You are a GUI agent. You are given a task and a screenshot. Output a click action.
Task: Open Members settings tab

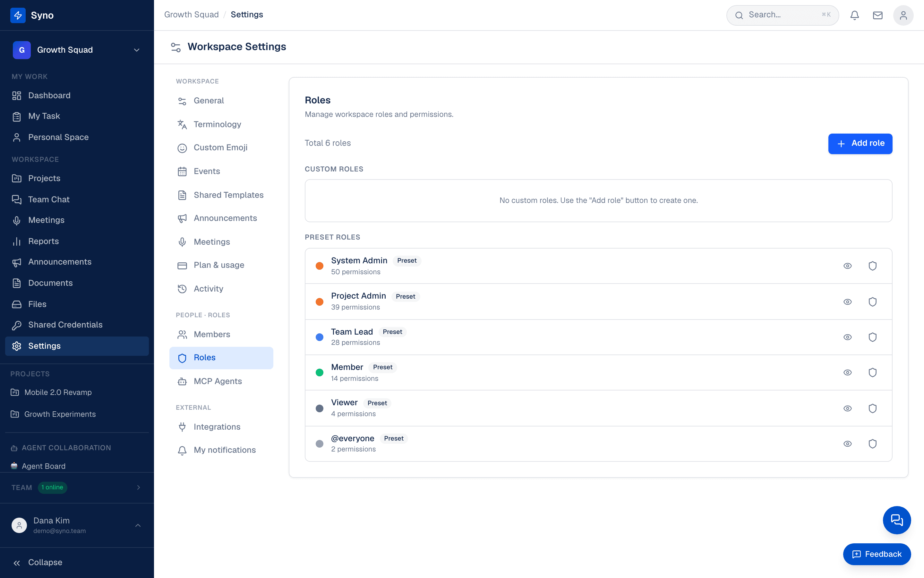point(221,335)
